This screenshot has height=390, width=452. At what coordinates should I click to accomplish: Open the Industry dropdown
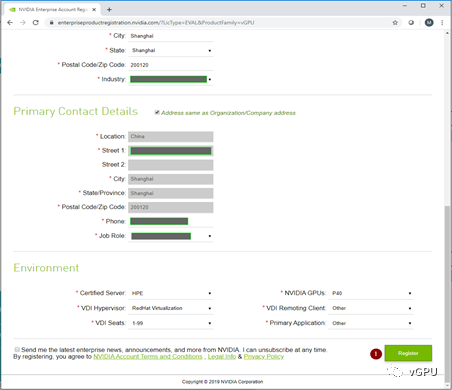point(171,79)
